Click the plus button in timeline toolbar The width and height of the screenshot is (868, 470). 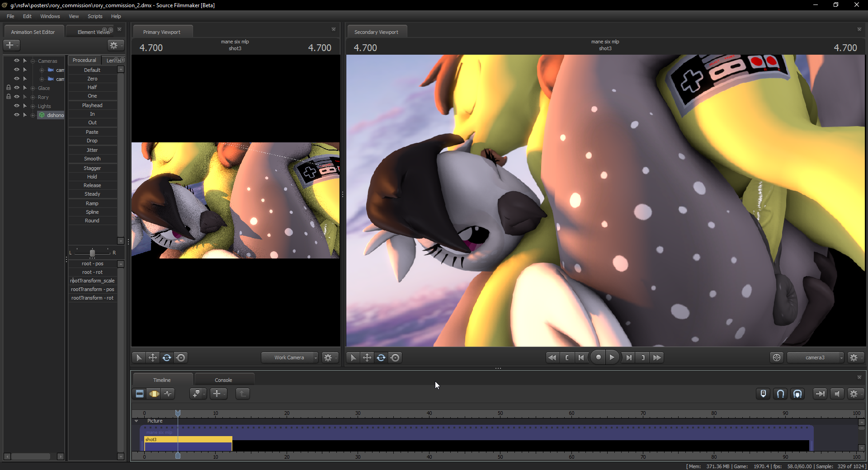[x=218, y=394]
